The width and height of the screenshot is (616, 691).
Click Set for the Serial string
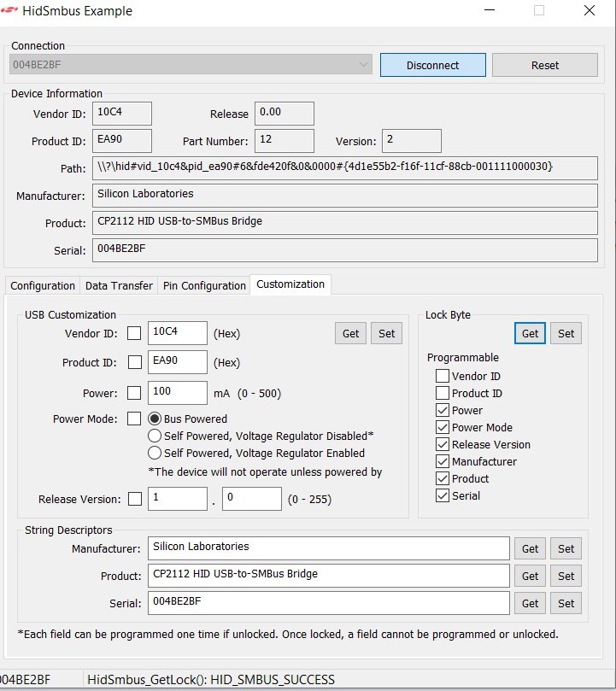(566, 603)
